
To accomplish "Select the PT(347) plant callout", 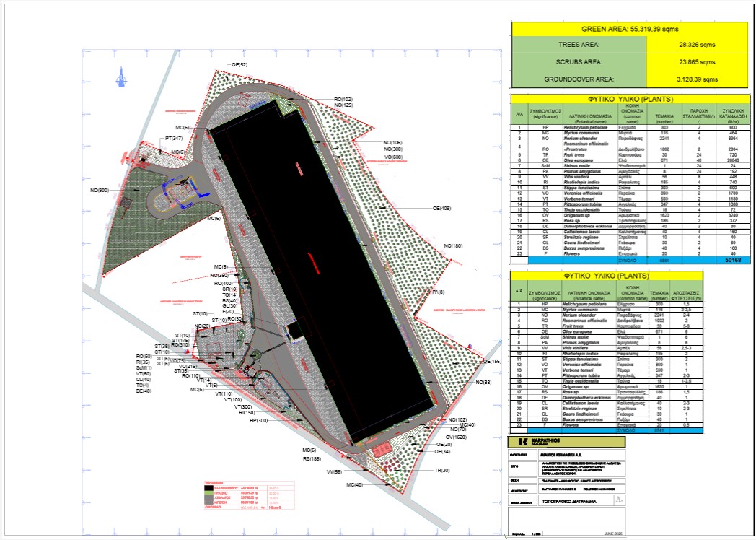I will coord(174,137).
